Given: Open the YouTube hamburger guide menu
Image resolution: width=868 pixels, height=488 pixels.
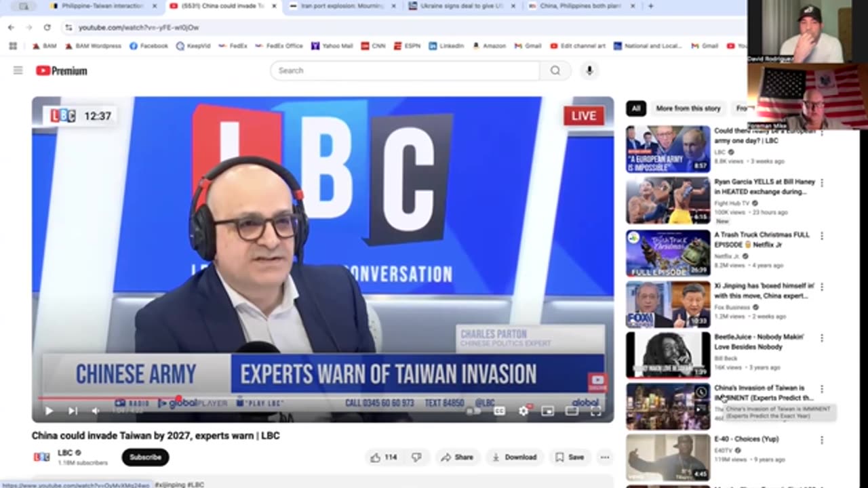Looking at the screenshot, I should 18,70.
